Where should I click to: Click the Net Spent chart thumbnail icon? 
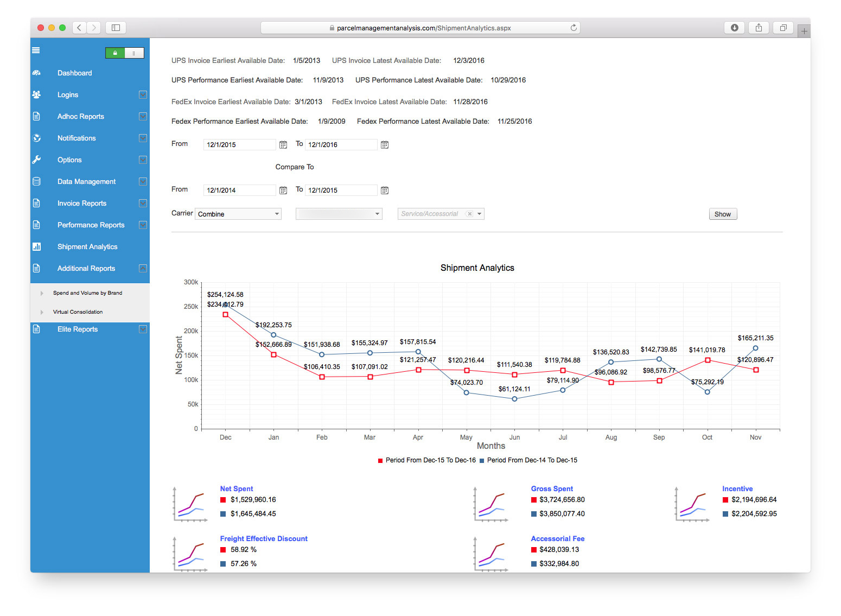[190, 504]
